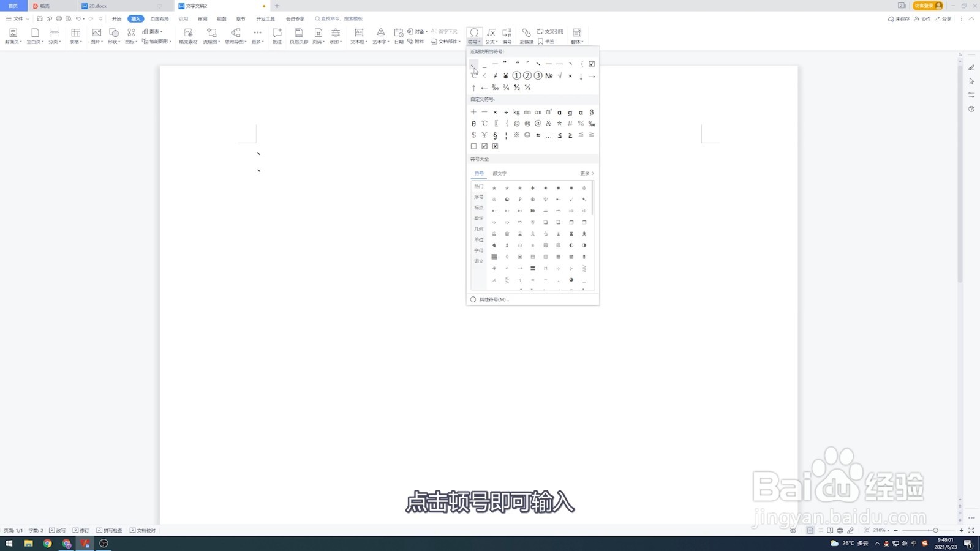Open the File (文件) menu
980x551 pixels.
[x=18, y=19]
